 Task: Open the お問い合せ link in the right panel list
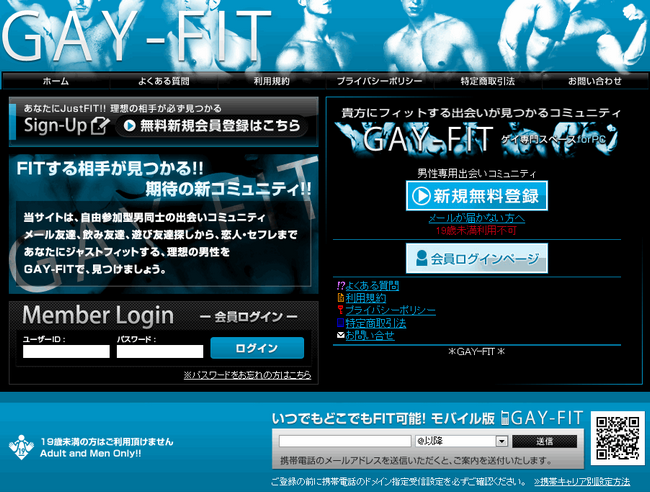point(370,335)
